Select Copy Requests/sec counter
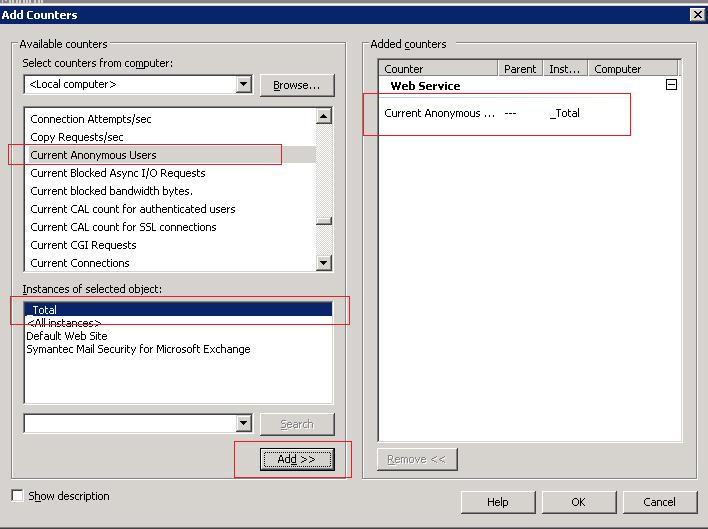This screenshot has width=708, height=529. (x=172, y=137)
